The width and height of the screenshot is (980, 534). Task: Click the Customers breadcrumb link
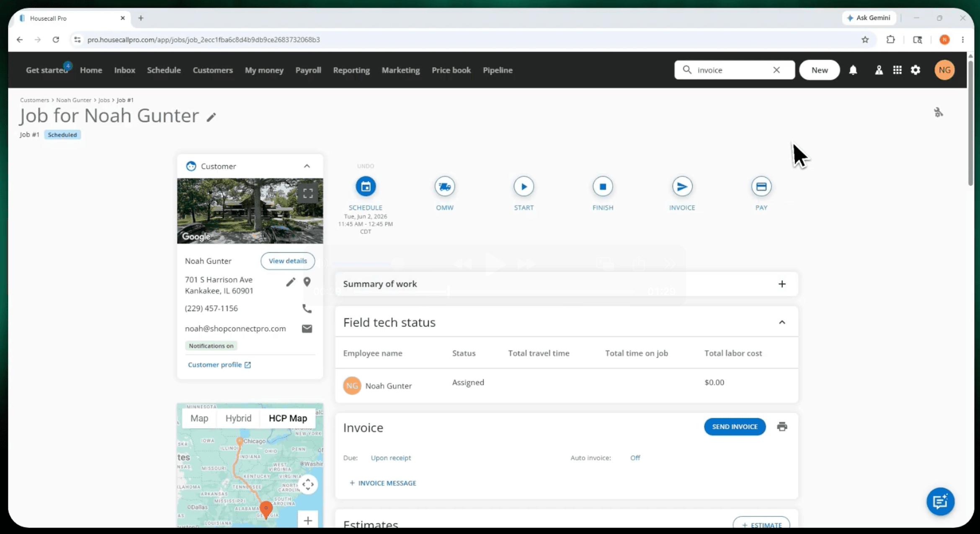tap(34, 100)
